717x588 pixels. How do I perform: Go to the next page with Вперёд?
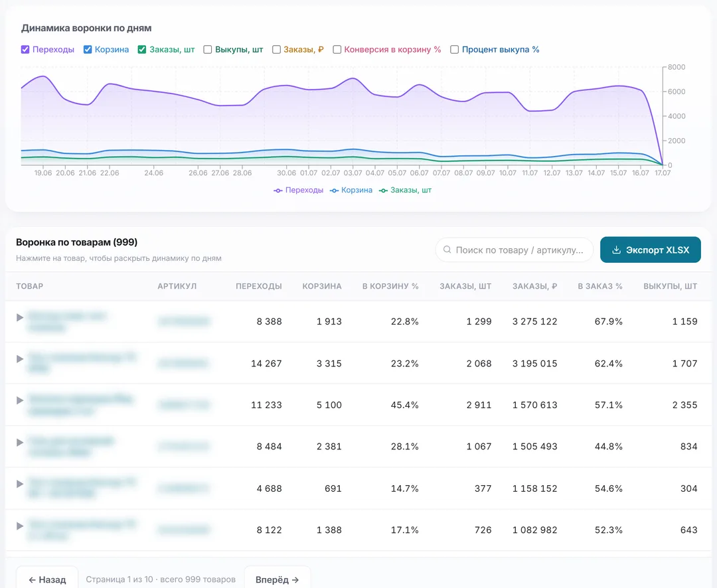(277, 579)
